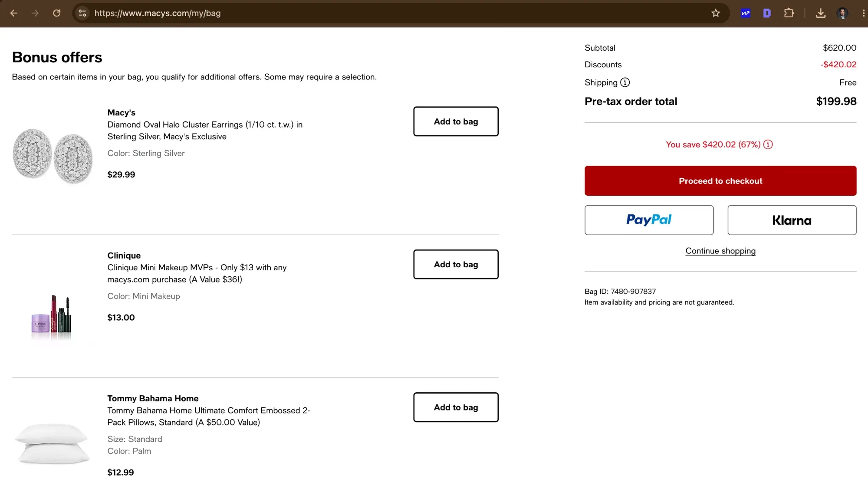Reload the Macy's bag page
Screen dimensions: 868x502
point(57,13)
